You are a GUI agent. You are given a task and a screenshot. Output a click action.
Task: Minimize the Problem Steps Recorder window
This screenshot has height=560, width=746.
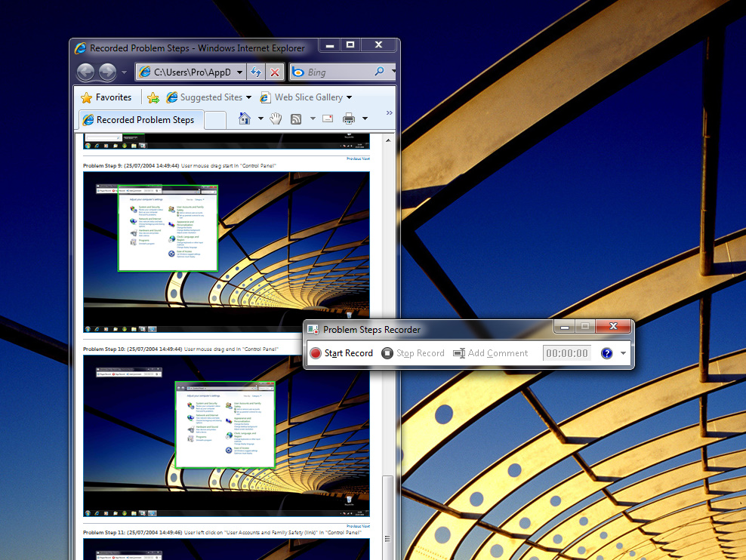pyautogui.click(x=565, y=326)
